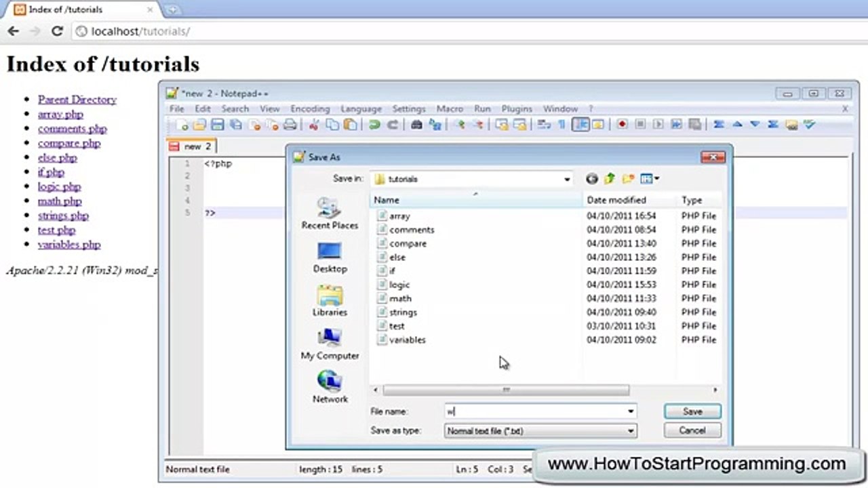Click the Find binoculars icon in Notepad++ toolbar
Viewport: 868px width, 488px height.
click(x=416, y=125)
